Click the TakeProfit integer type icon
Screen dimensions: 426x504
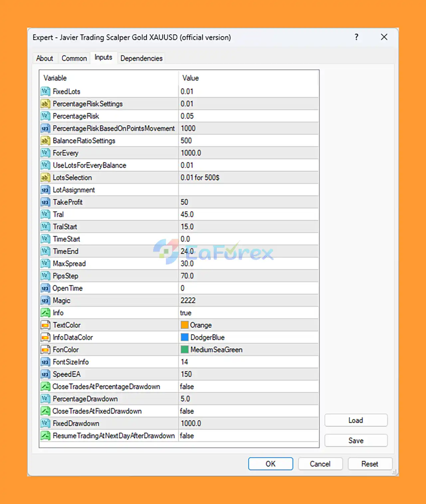pyautogui.click(x=45, y=202)
